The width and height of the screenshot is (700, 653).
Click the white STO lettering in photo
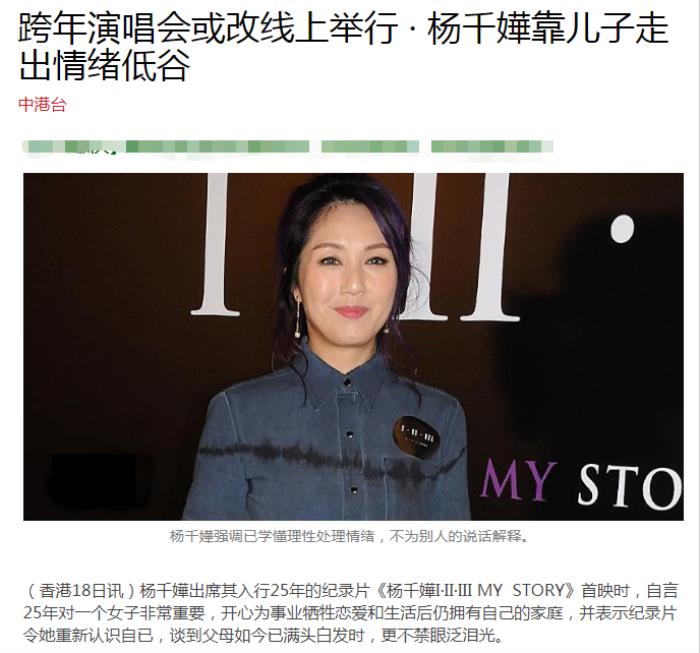[630, 487]
